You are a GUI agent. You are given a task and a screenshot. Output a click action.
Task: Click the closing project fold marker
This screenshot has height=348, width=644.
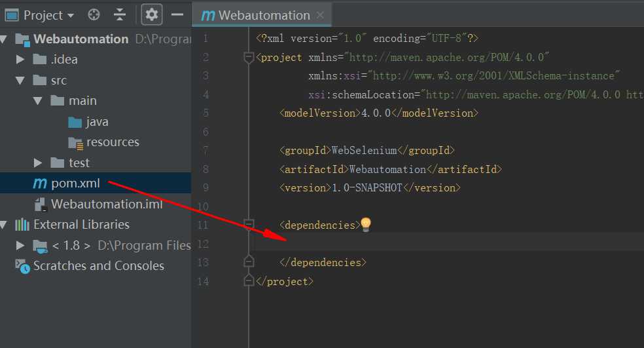(249, 280)
